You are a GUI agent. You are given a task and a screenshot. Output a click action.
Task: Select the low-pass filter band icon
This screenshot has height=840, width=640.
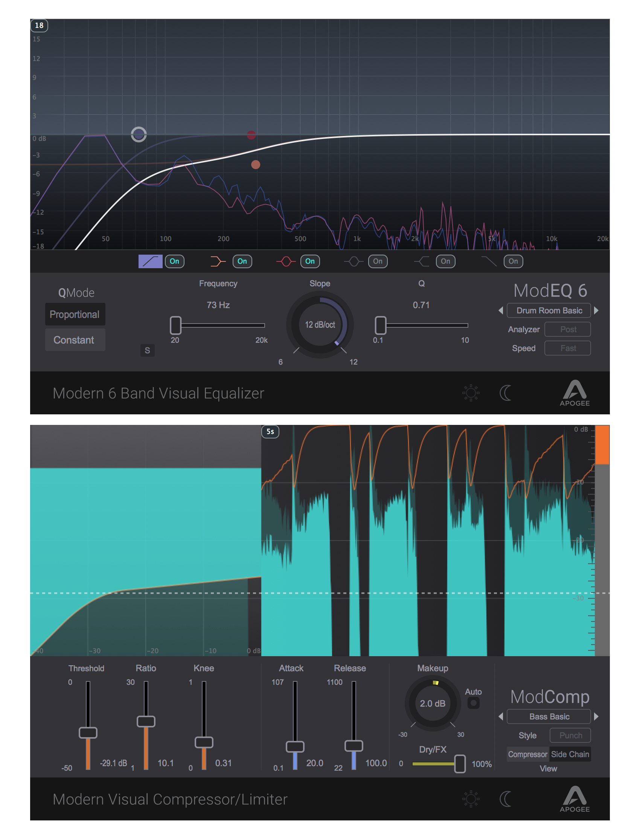click(489, 261)
